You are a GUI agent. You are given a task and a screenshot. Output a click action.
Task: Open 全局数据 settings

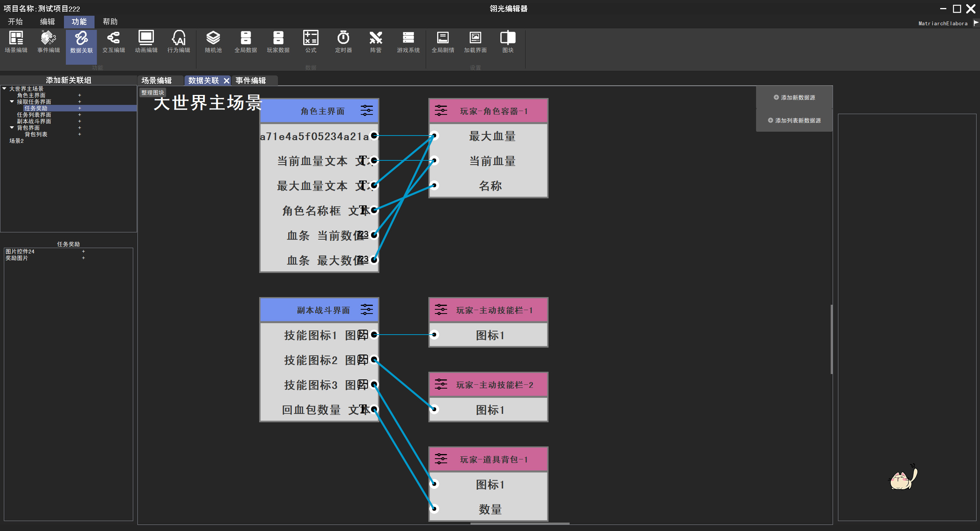[245, 41]
